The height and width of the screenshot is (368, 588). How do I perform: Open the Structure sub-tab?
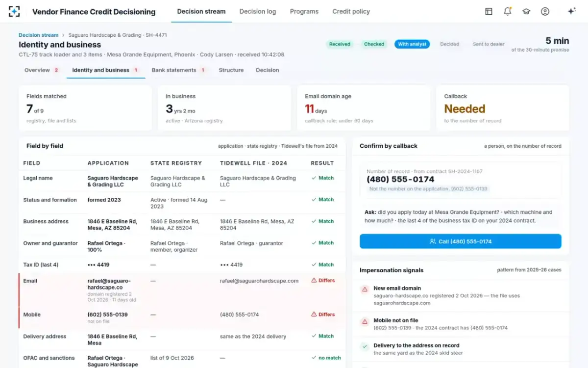point(231,70)
